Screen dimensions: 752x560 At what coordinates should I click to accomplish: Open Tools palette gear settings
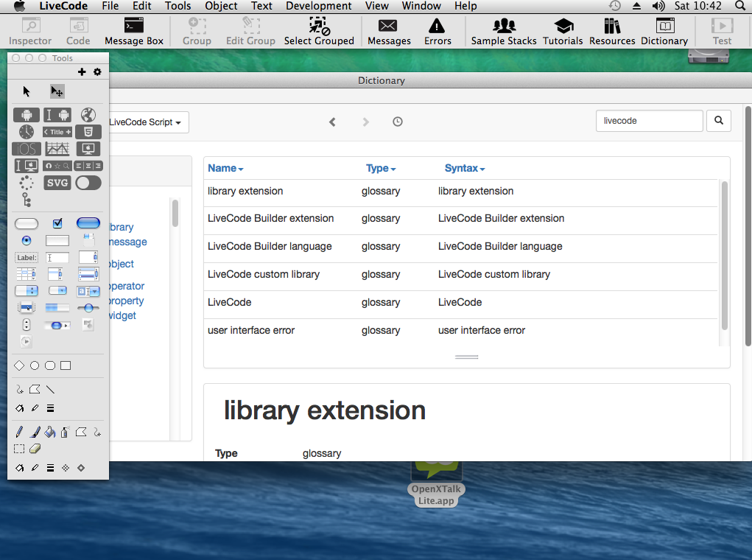coord(97,71)
